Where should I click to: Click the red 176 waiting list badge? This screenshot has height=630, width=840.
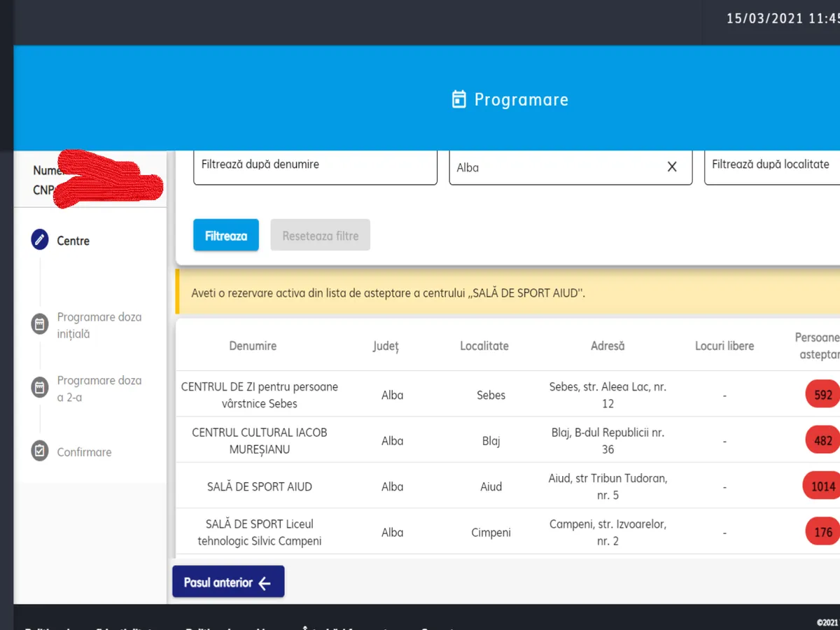click(x=822, y=532)
